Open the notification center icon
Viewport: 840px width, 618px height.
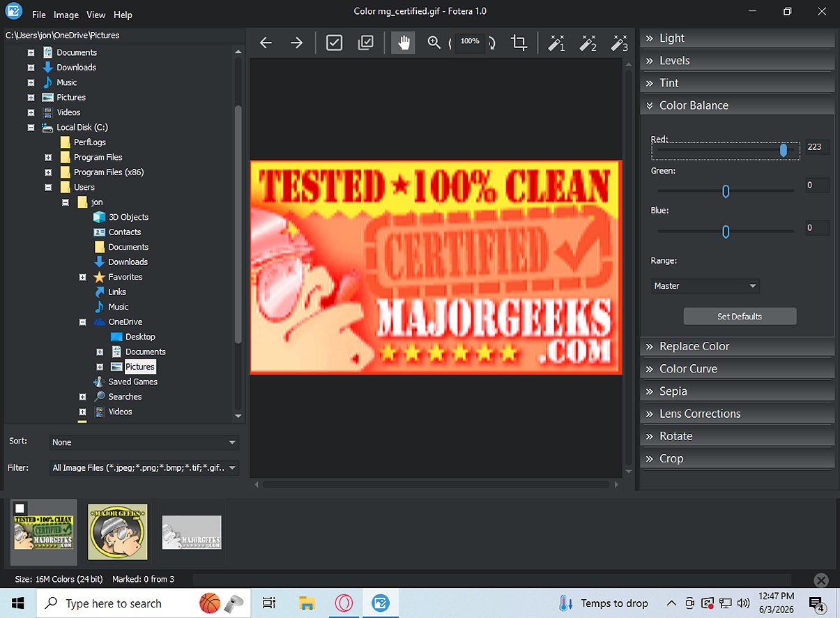[817, 603]
